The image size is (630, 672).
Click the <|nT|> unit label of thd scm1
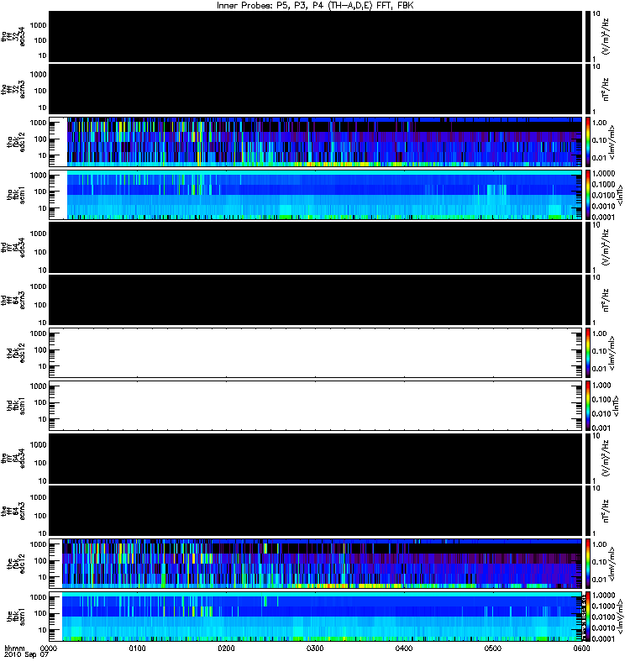[617, 406]
